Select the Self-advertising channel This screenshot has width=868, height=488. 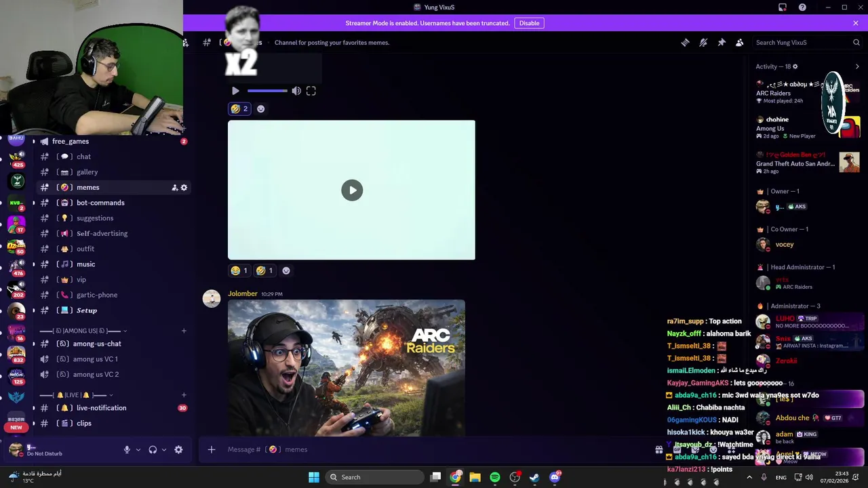click(113, 233)
